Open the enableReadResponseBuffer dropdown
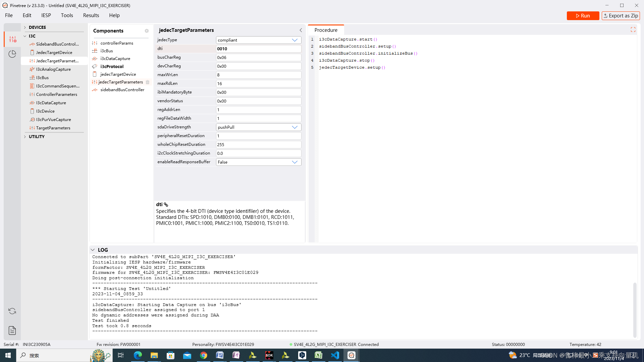Viewport: 644px width, 362px height. tap(259, 162)
